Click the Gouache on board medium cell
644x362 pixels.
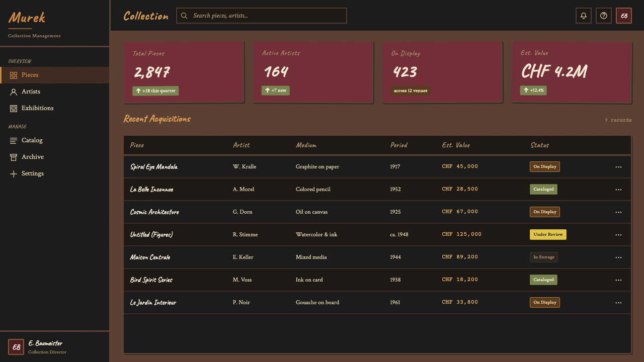[317, 303]
